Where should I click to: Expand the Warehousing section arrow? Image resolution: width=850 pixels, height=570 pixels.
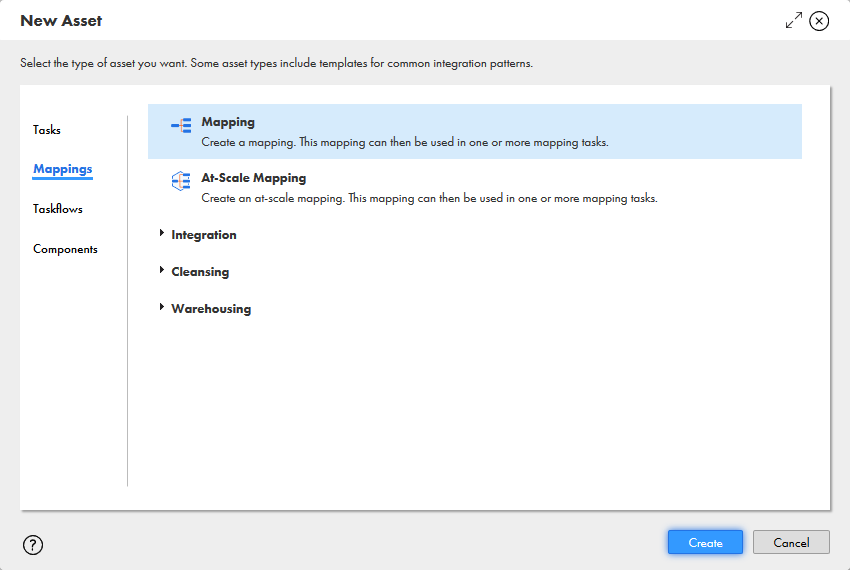162,308
